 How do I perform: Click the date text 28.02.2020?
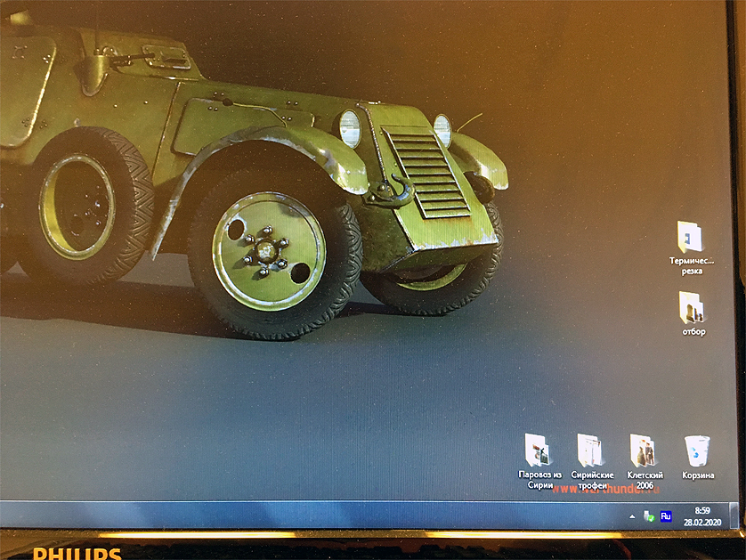coord(702,522)
